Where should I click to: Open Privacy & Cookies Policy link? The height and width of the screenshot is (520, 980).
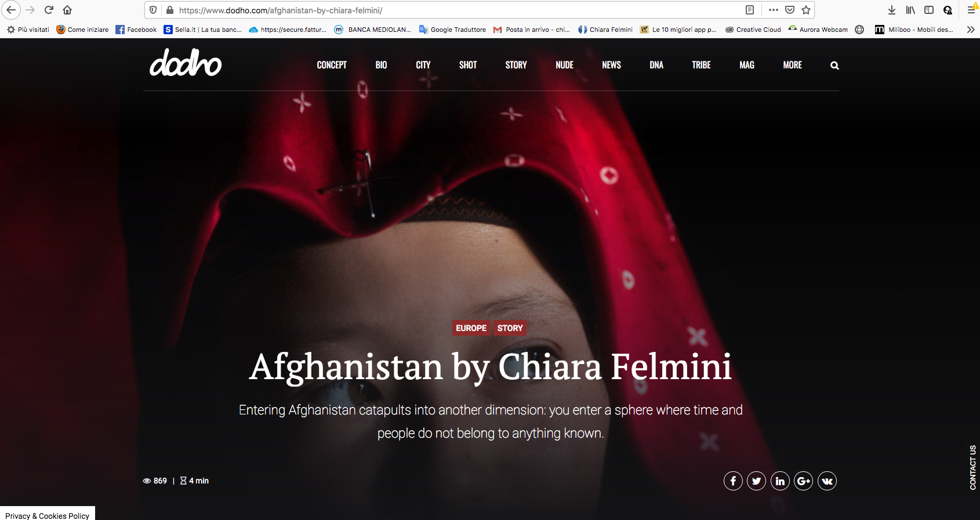[x=48, y=515]
